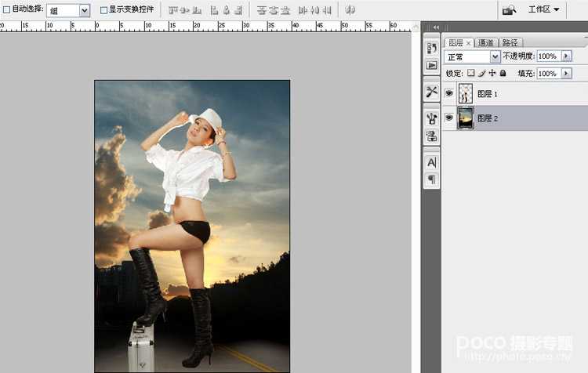The width and height of the screenshot is (588, 373).
Task: Open the 不透明度 slider arrow
Action: 566,56
